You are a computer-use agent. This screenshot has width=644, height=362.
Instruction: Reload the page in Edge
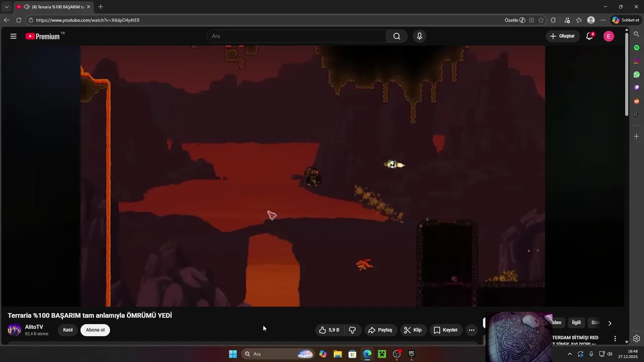click(x=19, y=20)
